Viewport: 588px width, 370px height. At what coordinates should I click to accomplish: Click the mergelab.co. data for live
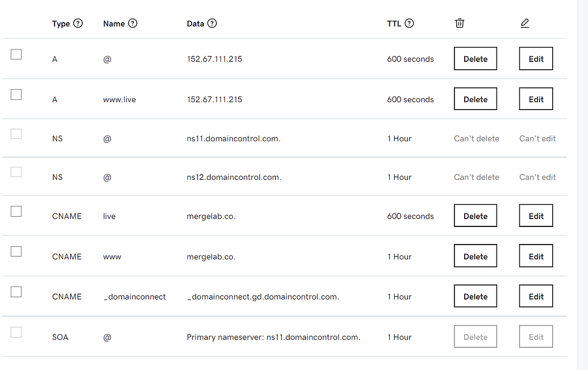(x=211, y=216)
